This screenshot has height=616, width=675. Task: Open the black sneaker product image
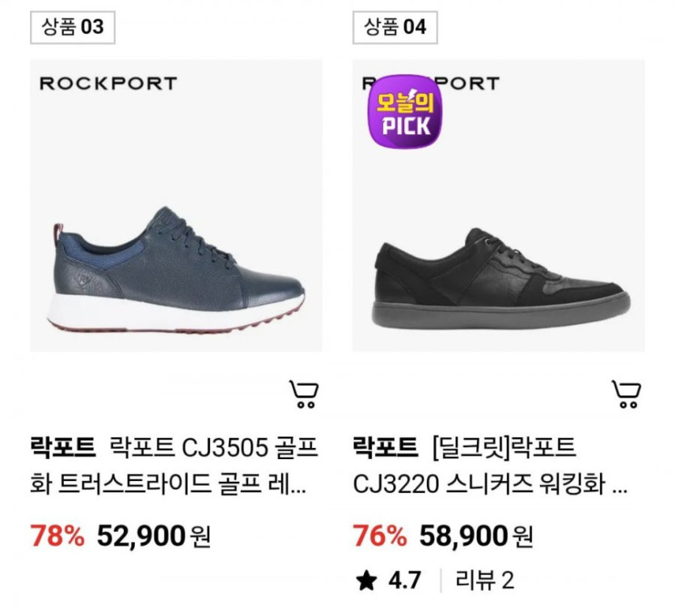pos(499,267)
